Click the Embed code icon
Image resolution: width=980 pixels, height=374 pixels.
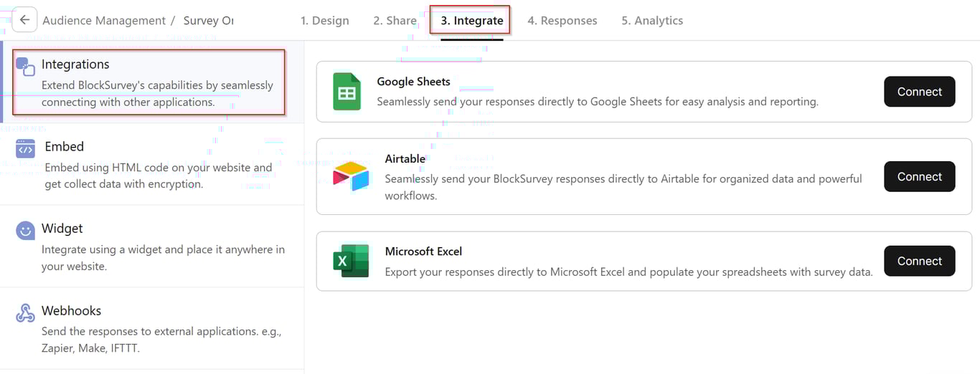click(25, 149)
